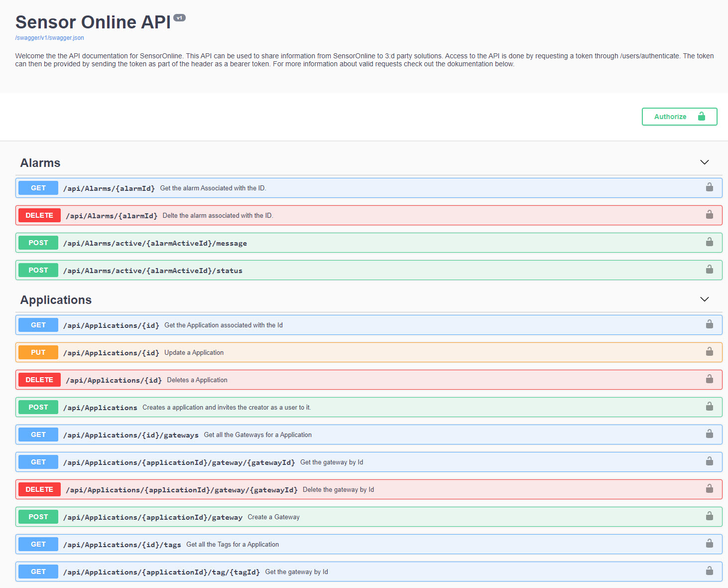Click POST badge for Create a Gateway
This screenshot has width=728, height=588.
pyautogui.click(x=38, y=517)
